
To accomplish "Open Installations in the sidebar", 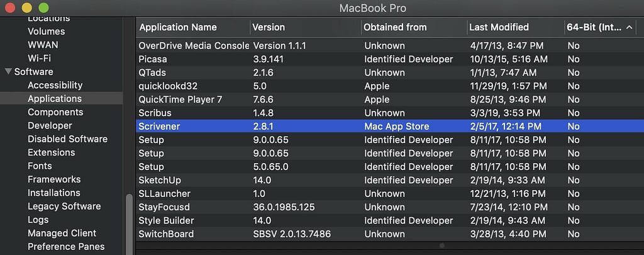I will click(54, 193).
